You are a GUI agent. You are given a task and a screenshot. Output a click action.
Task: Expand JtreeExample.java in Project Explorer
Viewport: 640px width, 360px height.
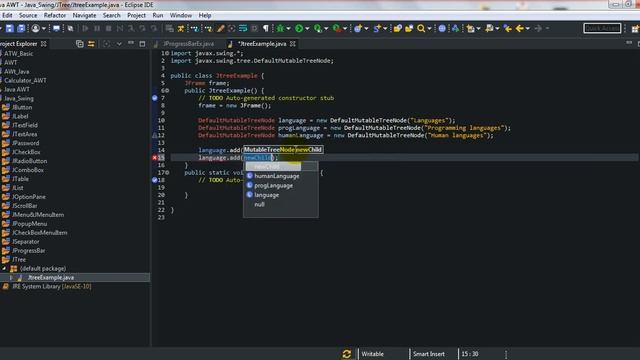click(x=11, y=278)
